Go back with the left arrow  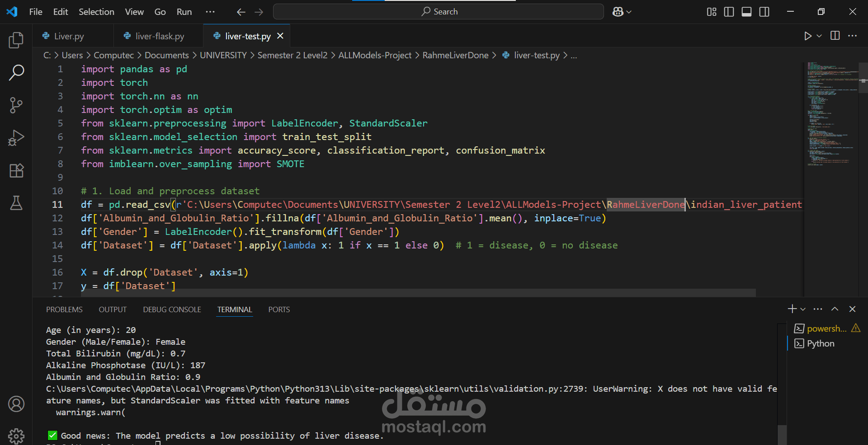[x=241, y=12]
